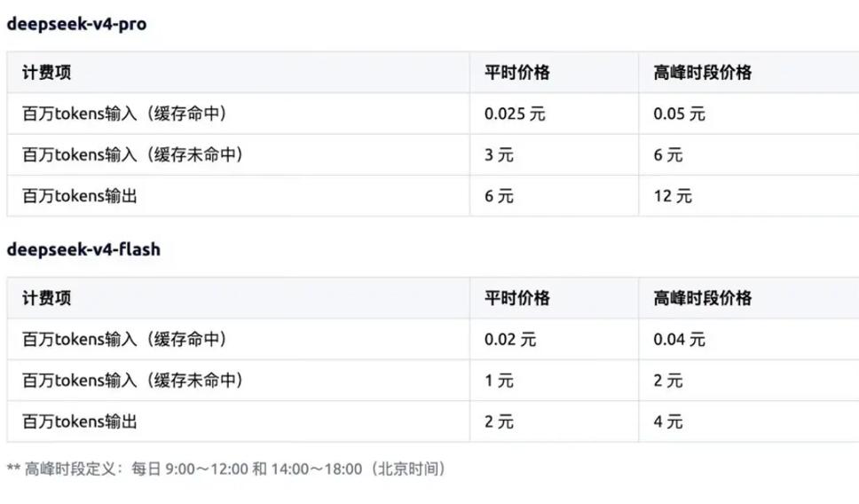Select 百万tokens输入（缓存命中）row in pro table
Image resolution: width=859 pixels, height=504 pixels.
tap(433, 114)
